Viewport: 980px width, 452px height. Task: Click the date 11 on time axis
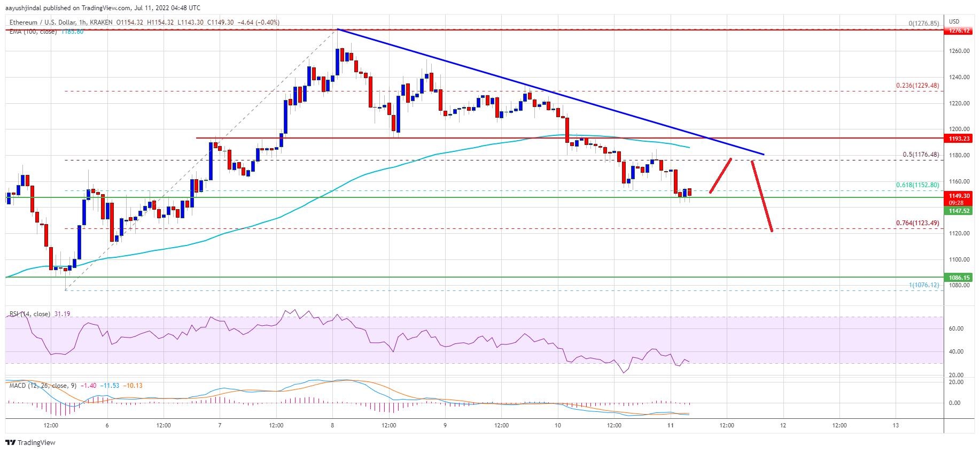[671, 425]
